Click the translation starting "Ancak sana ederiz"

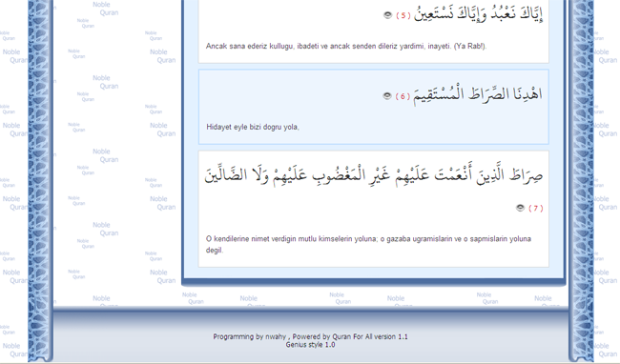pos(346,46)
